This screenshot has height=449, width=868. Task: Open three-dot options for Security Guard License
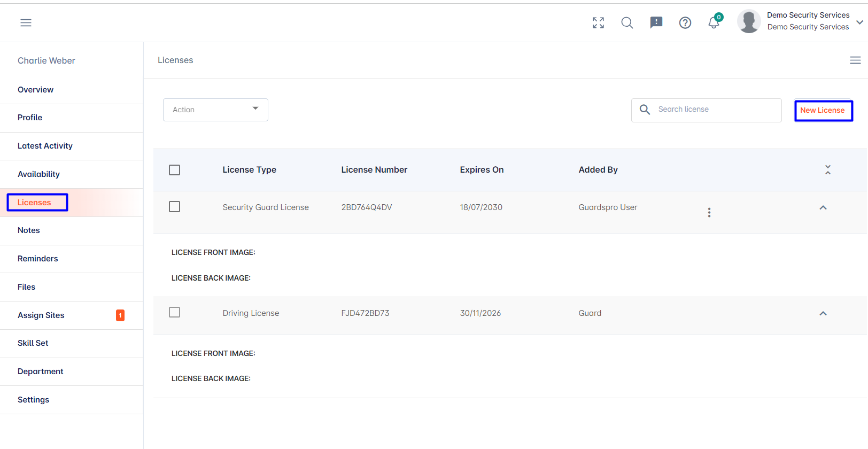(x=709, y=212)
